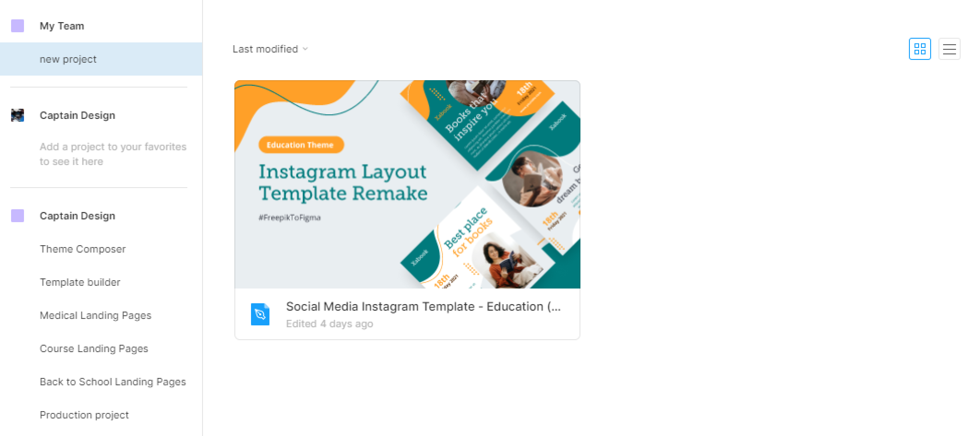Click Add a project to your favorites text
The width and height of the screenshot is (980, 436).
(113, 154)
